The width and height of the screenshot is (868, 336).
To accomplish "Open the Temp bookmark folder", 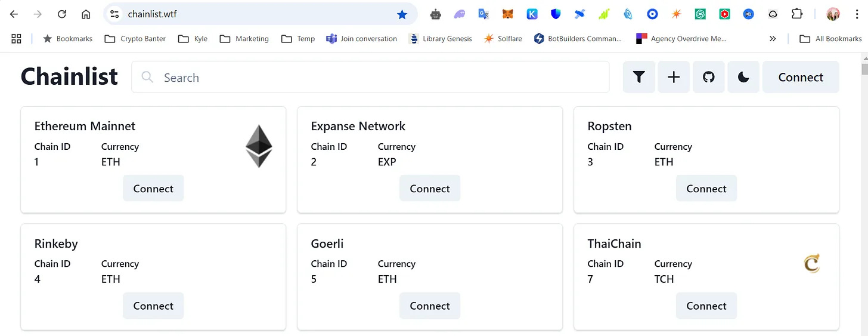I will [297, 39].
